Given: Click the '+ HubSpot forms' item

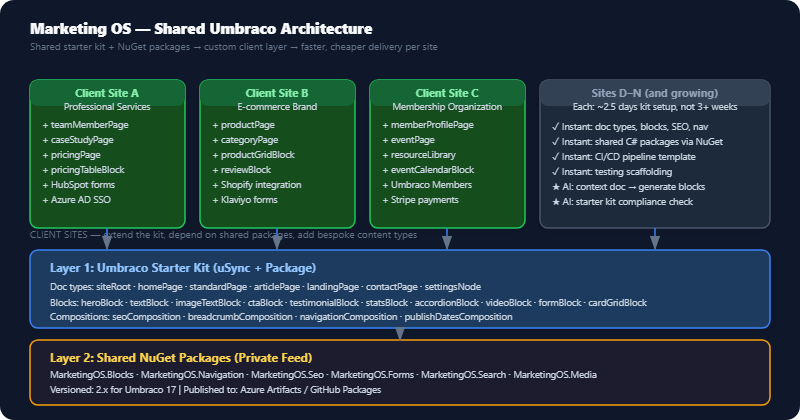Looking at the screenshot, I should coord(79,185).
